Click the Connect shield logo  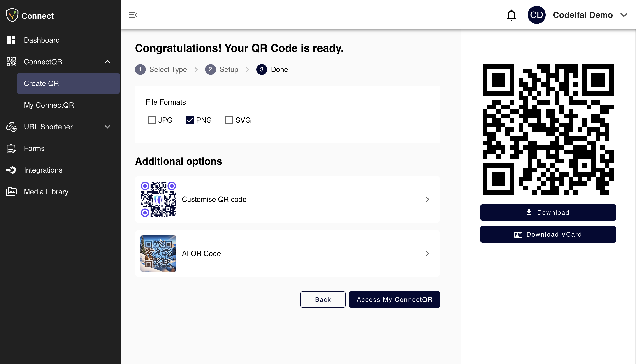point(12,15)
